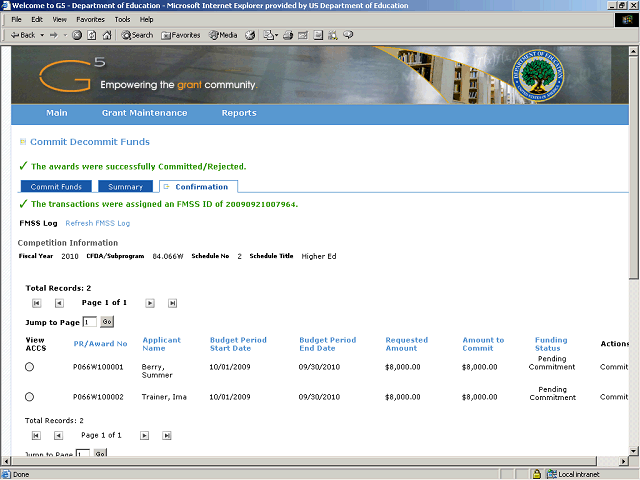Open the Media toolbar button

223,35
